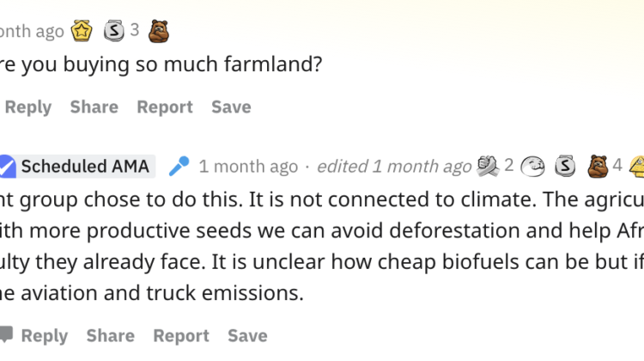Viewport: 644px width, 361px height.
Task: Click the bear award on the AMA reply
Action: pos(598,165)
